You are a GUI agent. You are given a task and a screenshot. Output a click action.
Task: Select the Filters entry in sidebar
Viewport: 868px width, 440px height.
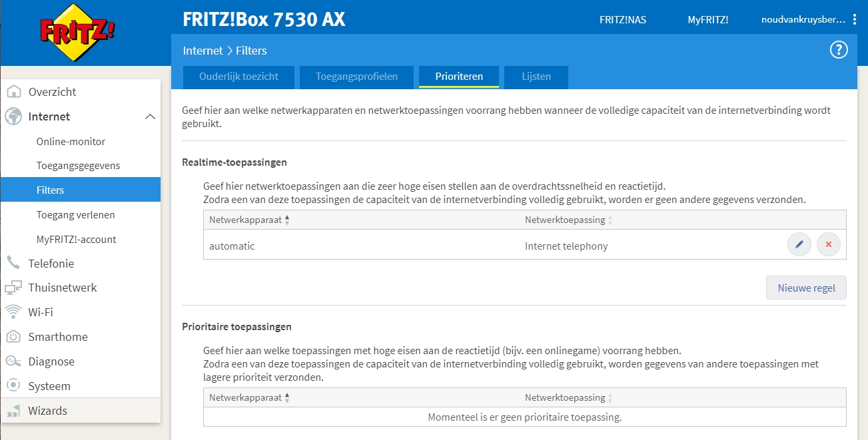[50, 189]
